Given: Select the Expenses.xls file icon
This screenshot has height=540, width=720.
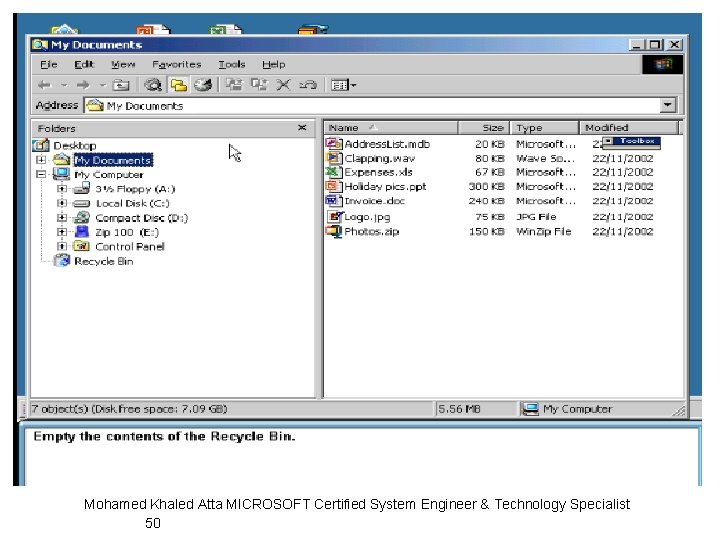Looking at the screenshot, I should pos(334,172).
